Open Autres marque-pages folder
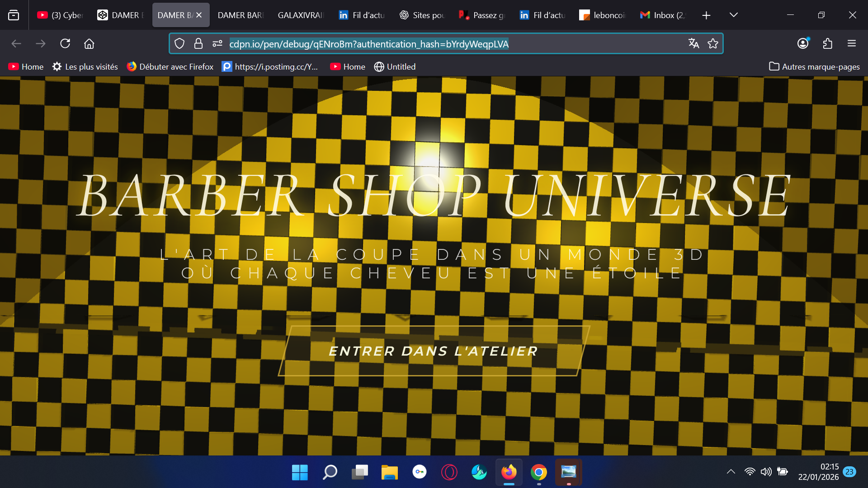Screen dimensions: 868x488 tap(814, 67)
